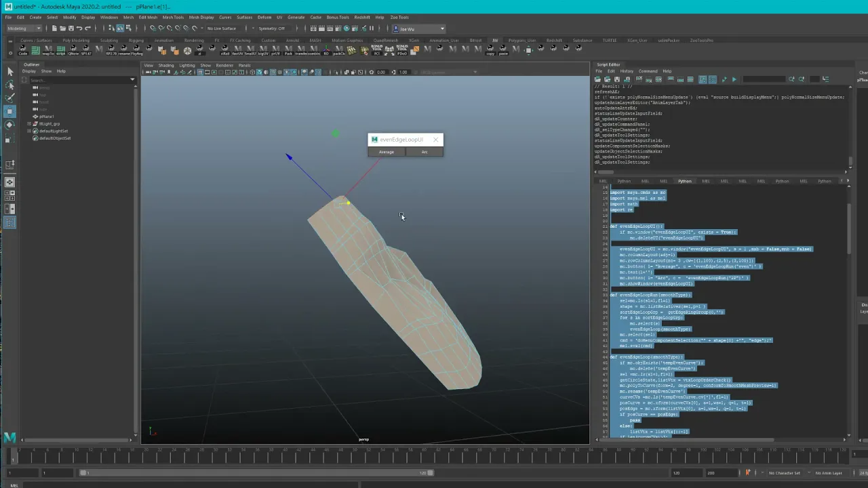Run the 'fastUV' shelf button

point(237,49)
